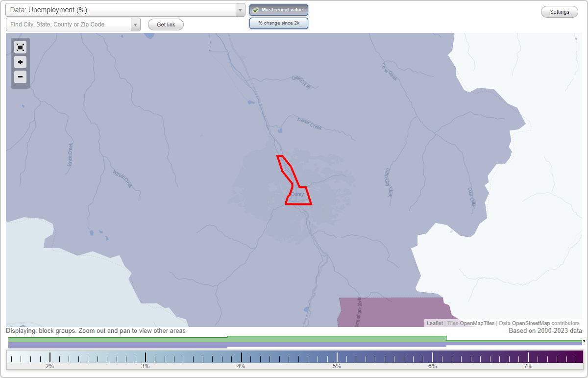588x378 pixels.
Task: Open the OpenStreetMap attribution link
Action: (x=531, y=323)
